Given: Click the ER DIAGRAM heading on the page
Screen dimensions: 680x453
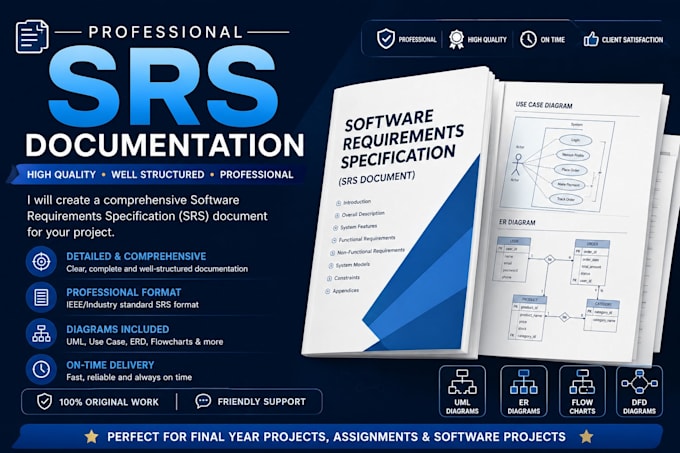Looking at the screenshot, I should [x=517, y=222].
